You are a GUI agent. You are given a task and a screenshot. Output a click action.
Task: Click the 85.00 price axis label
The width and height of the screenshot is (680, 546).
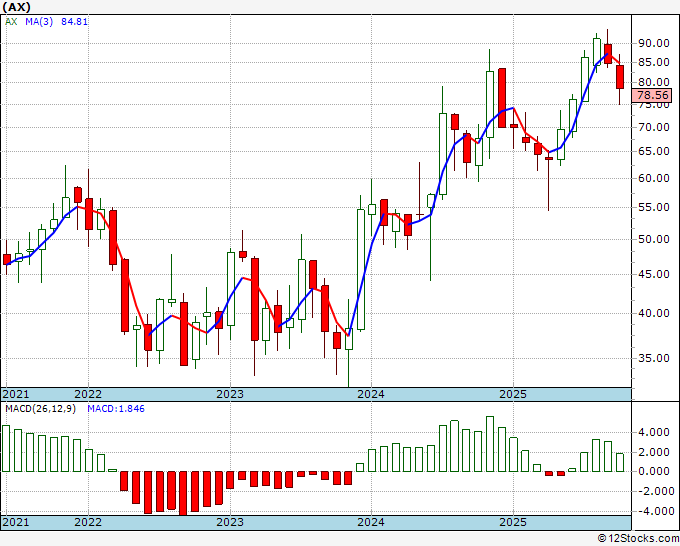[653, 62]
